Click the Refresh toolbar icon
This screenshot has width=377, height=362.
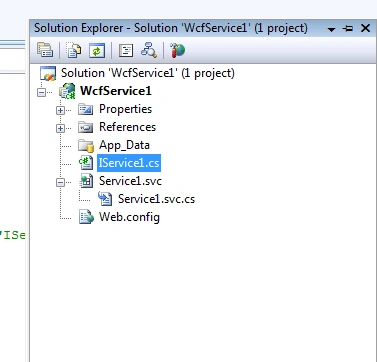pyautogui.click(x=97, y=51)
